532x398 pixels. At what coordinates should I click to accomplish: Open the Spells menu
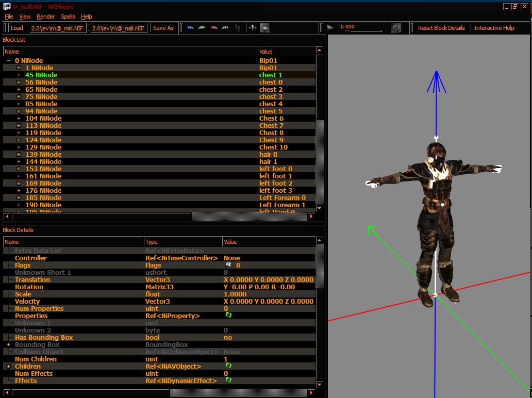[68, 16]
